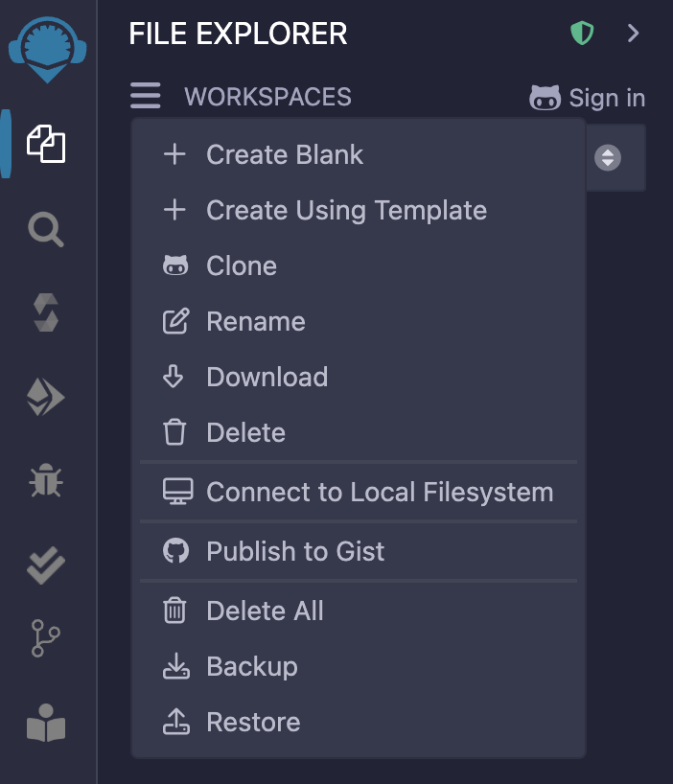Choose Create Using Template
673x784 pixels.
(x=346, y=211)
